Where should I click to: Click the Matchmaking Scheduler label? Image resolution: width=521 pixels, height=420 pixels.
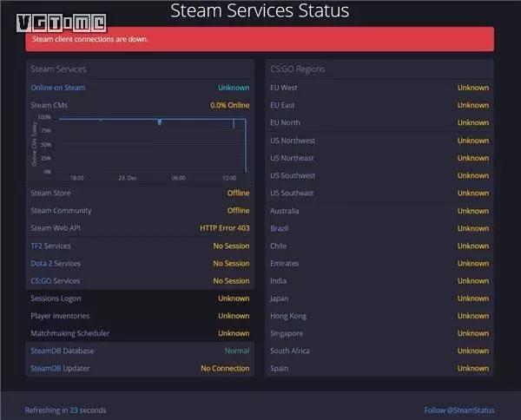(x=70, y=333)
